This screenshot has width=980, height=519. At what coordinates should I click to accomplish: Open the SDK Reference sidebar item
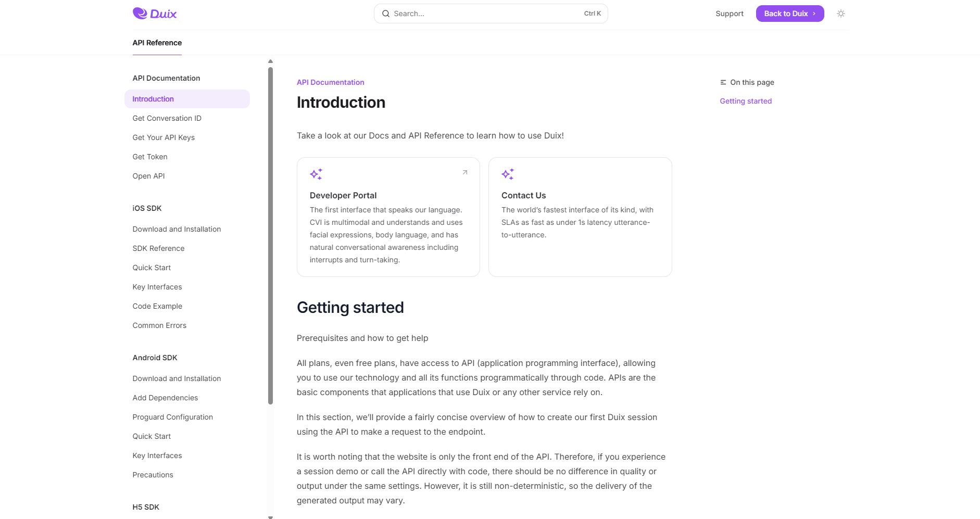pyautogui.click(x=158, y=248)
